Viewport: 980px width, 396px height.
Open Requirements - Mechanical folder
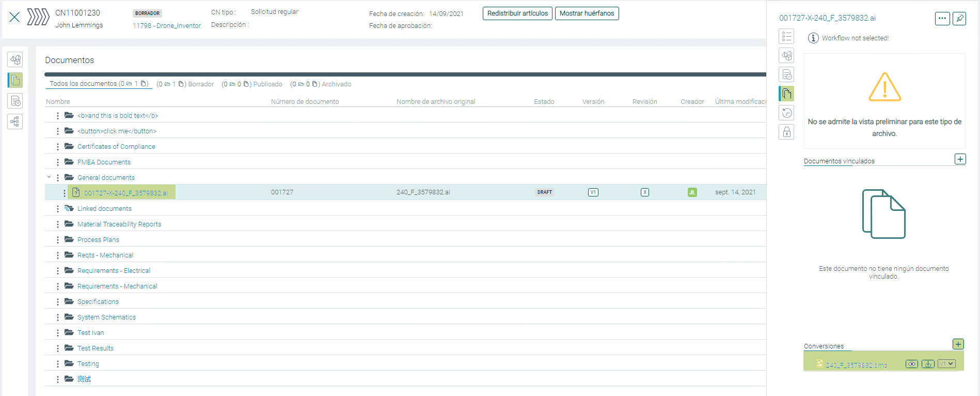(117, 286)
